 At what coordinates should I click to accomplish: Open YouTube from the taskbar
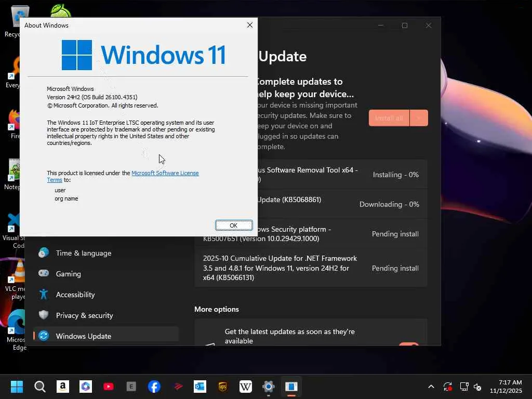(109, 387)
